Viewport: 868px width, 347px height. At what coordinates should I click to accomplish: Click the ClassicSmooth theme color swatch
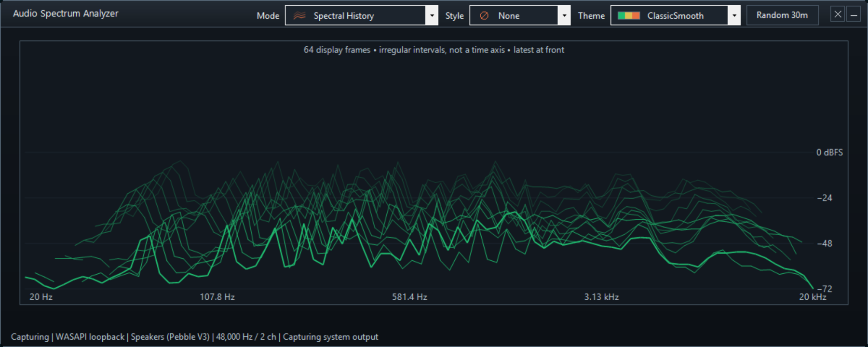coord(629,15)
